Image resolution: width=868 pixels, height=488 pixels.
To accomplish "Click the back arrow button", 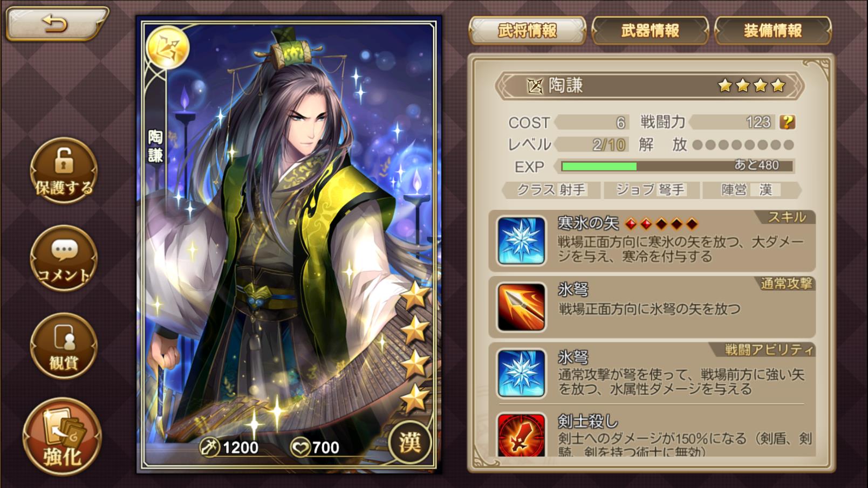I will (x=56, y=23).
